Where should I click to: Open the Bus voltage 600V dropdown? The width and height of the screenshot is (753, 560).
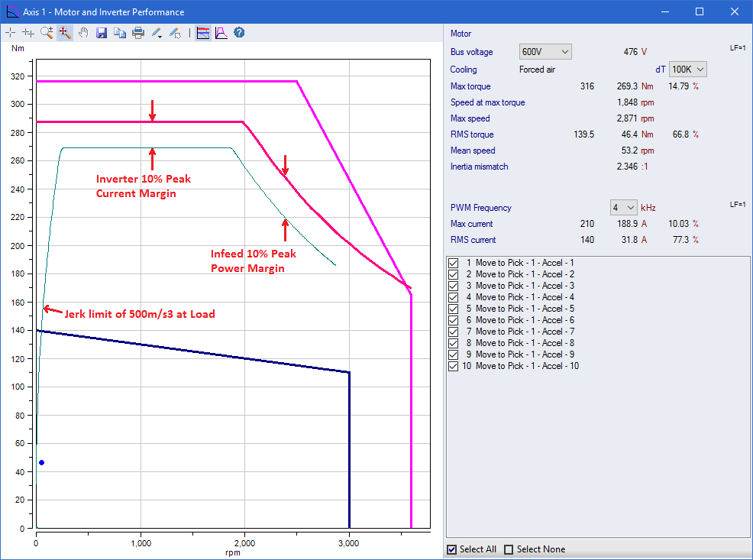[x=545, y=52]
